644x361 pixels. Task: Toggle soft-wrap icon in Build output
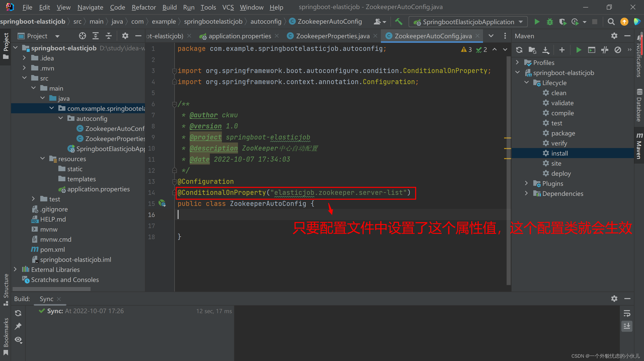(x=627, y=313)
